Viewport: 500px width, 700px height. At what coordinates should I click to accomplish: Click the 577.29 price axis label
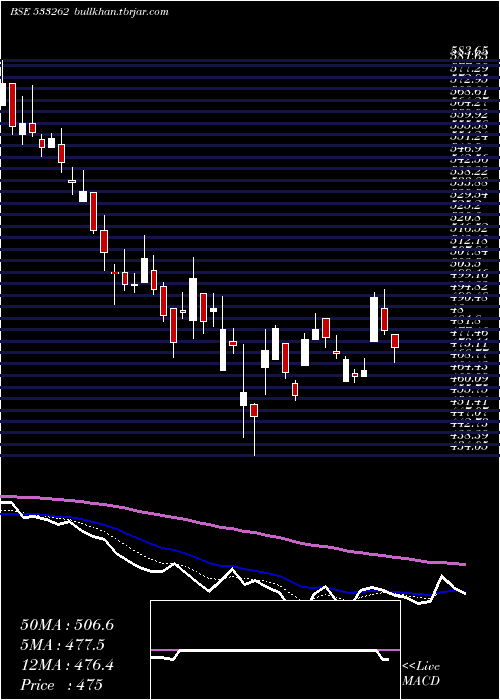tap(469, 69)
